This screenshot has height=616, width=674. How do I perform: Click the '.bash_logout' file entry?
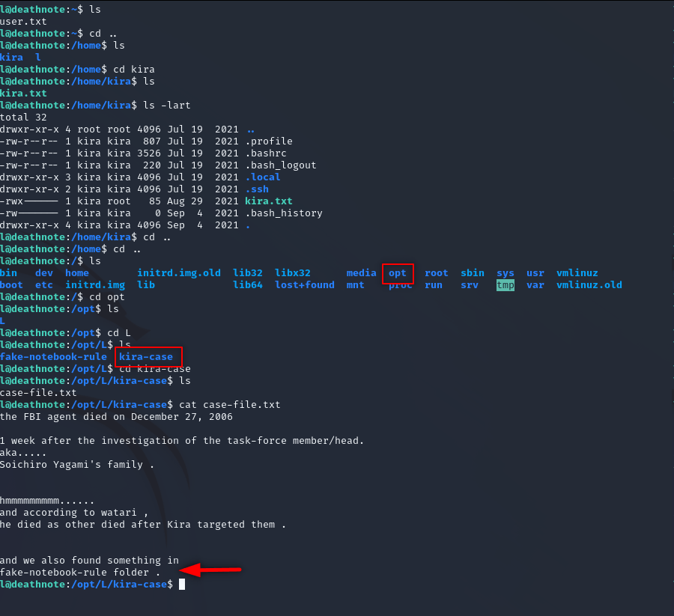[281, 165]
